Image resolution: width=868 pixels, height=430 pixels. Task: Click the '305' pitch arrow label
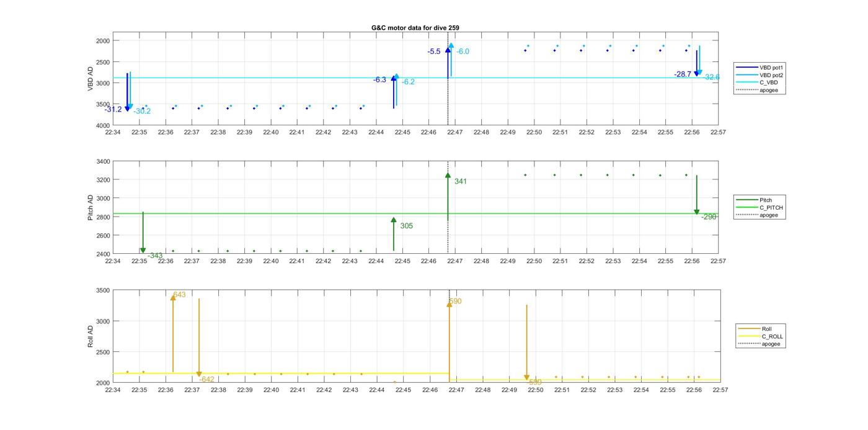pyautogui.click(x=406, y=226)
